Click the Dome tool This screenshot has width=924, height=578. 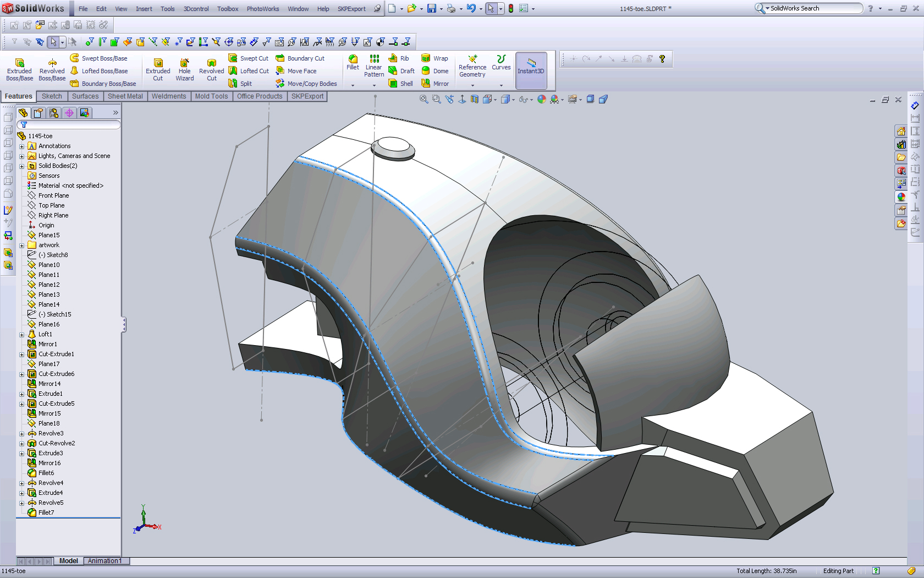coord(435,71)
